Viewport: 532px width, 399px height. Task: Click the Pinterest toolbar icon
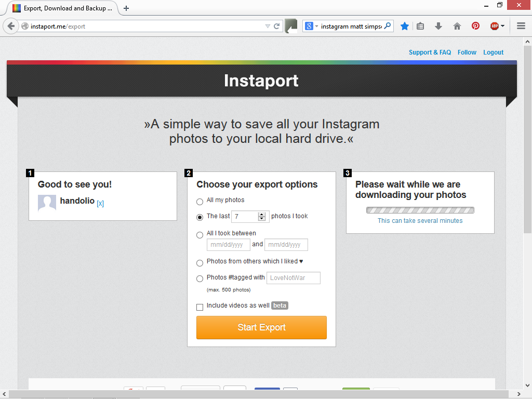[475, 26]
